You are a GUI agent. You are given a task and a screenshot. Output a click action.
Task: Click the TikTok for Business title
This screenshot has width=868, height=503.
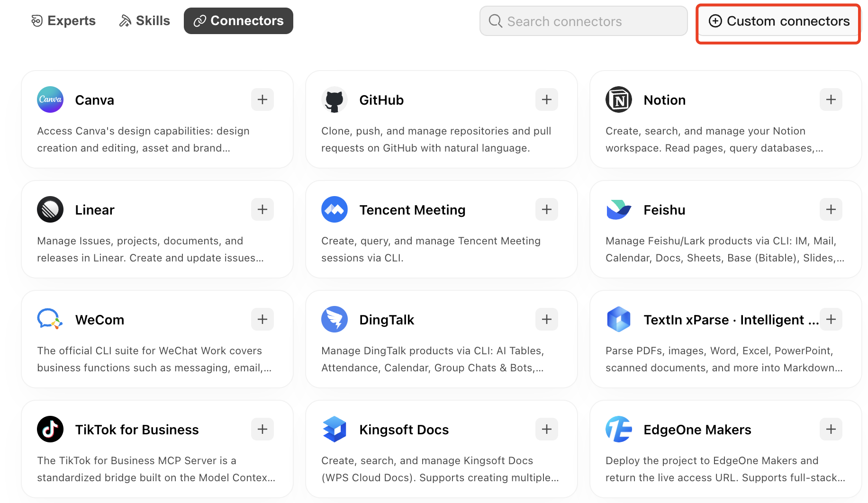tap(137, 430)
